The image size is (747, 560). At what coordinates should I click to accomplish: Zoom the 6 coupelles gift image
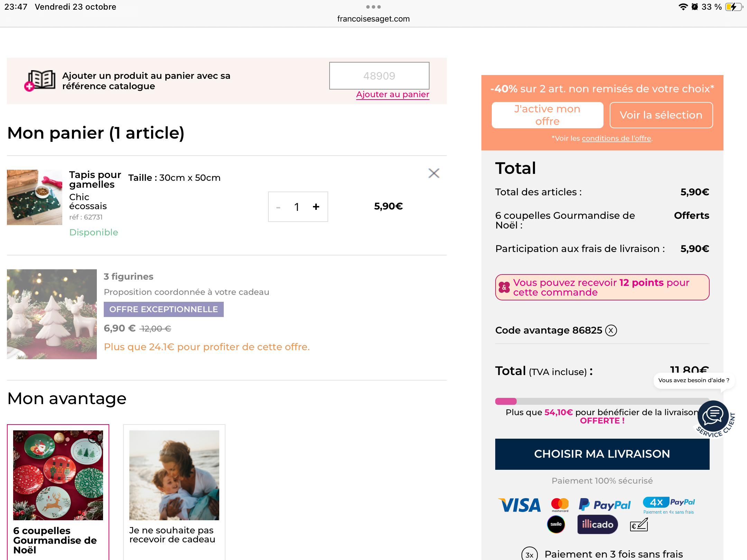coord(94,439)
